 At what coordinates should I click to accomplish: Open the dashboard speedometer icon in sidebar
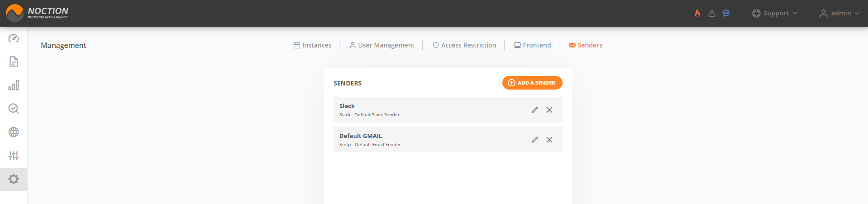[x=14, y=38]
